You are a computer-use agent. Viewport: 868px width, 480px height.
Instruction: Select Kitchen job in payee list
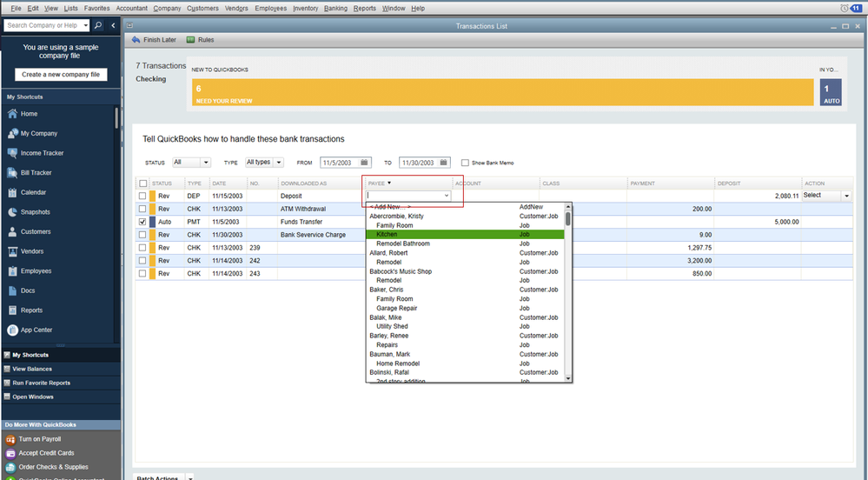[465, 235]
